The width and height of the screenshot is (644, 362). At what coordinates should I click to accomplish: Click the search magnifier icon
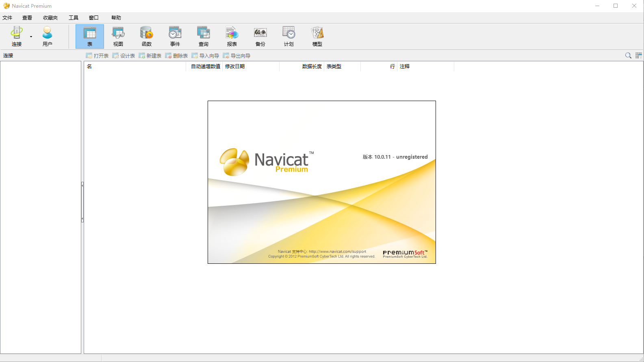tap(628, 56)
